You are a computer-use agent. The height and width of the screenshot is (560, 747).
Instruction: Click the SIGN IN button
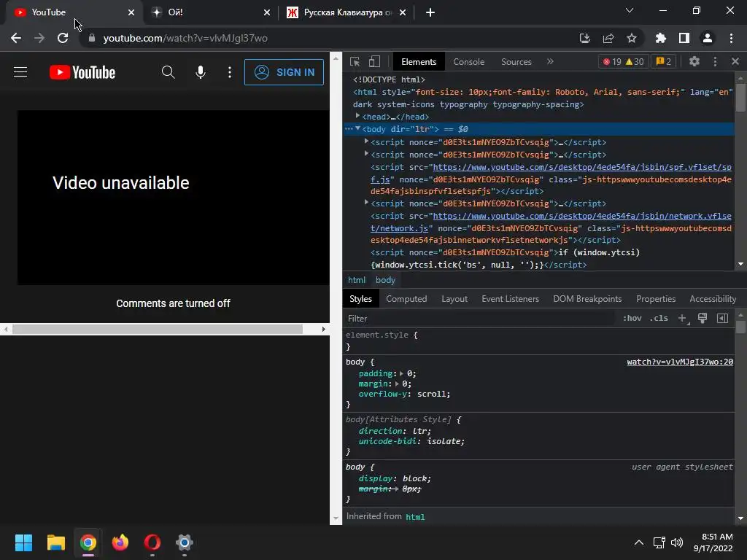(x=284, y=72)
